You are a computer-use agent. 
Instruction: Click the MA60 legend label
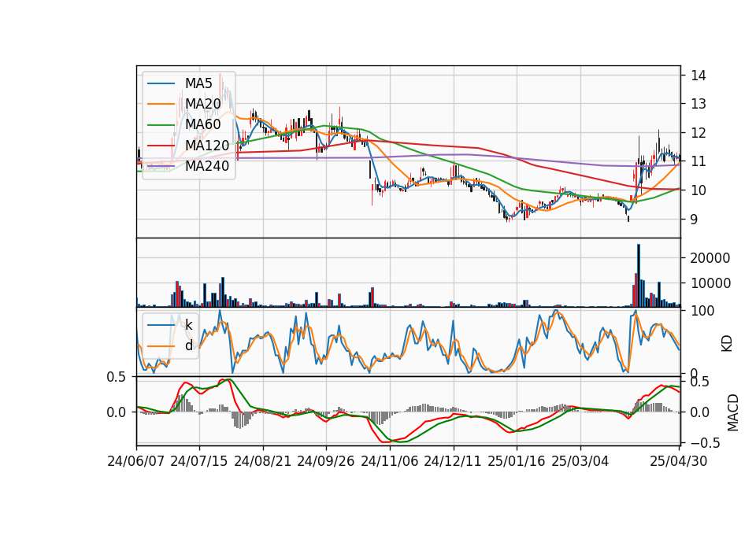pyautogui.click(x=202, y=125)
